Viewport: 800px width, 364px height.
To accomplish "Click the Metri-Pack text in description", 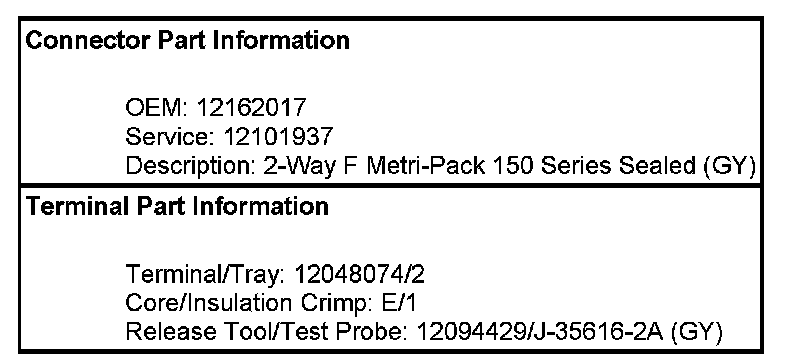I will [x=426, y=165].
